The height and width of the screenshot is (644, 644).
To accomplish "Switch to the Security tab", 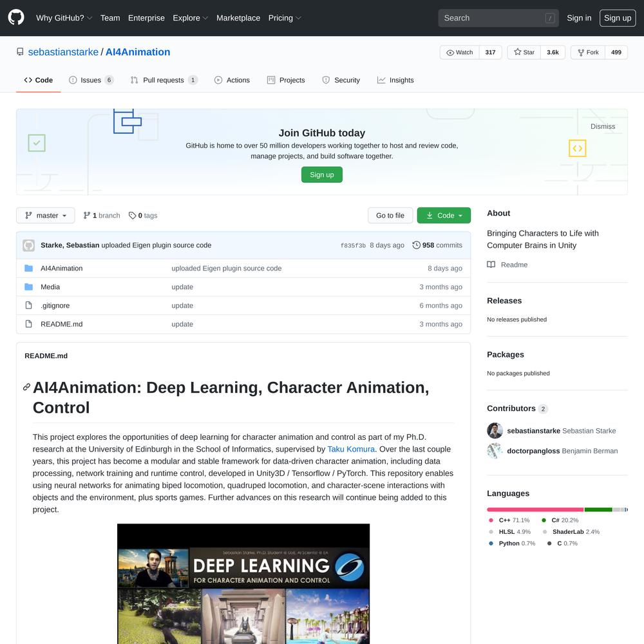I will [341, 80].
